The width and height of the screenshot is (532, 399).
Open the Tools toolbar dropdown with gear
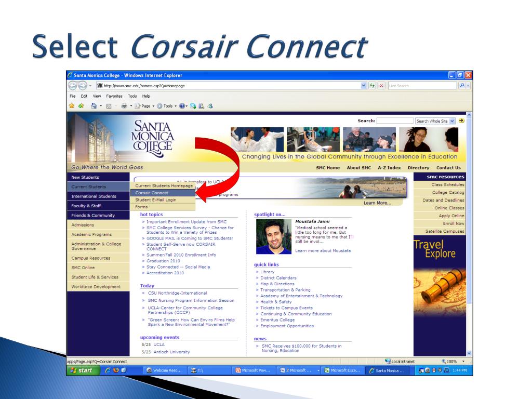pos(167,106)
